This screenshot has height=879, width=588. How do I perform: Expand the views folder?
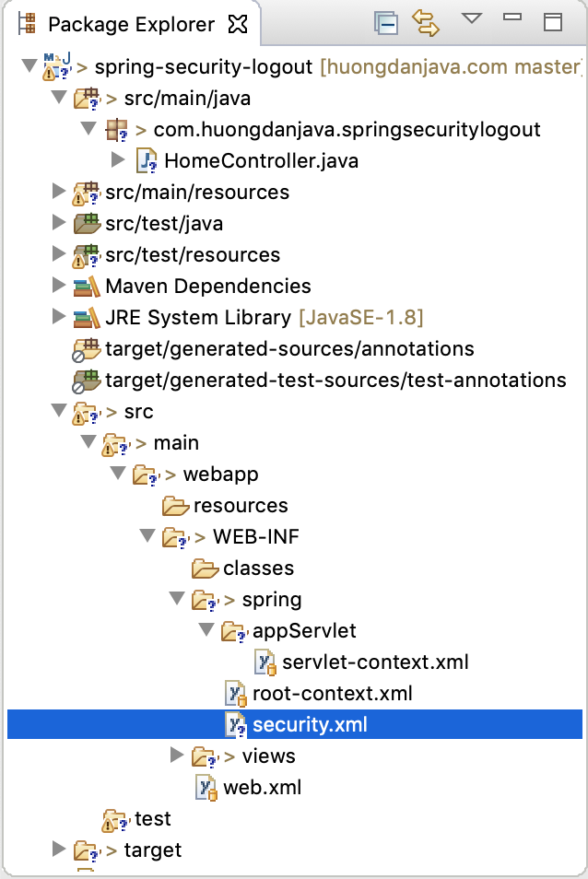177,755
